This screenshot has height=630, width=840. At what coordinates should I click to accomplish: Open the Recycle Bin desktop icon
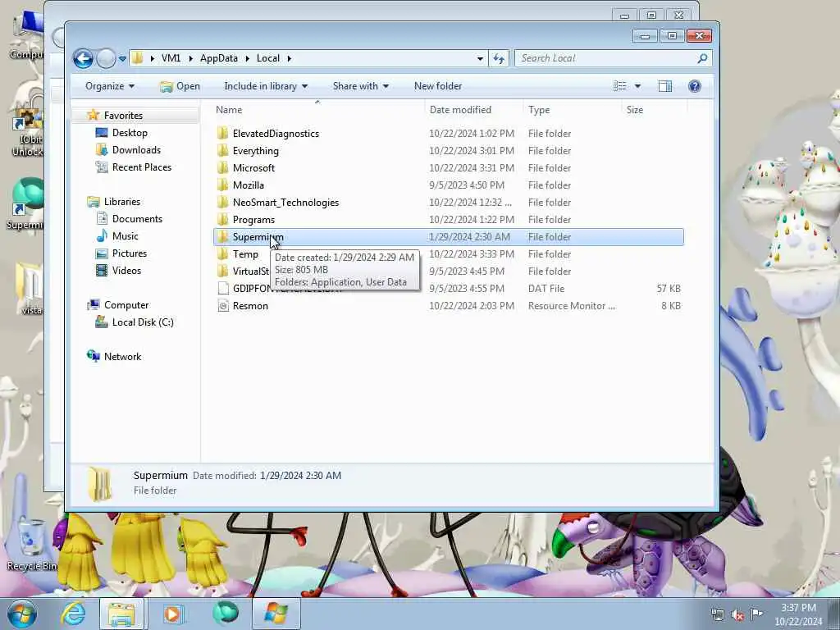pyautogui.click(x=30, y=545)
